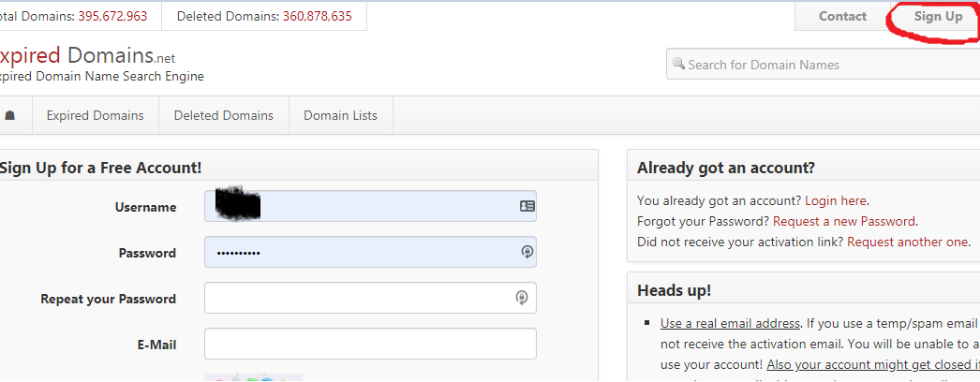
Task: Click the magnifier icon in domain search box
Action: [678, 64]
